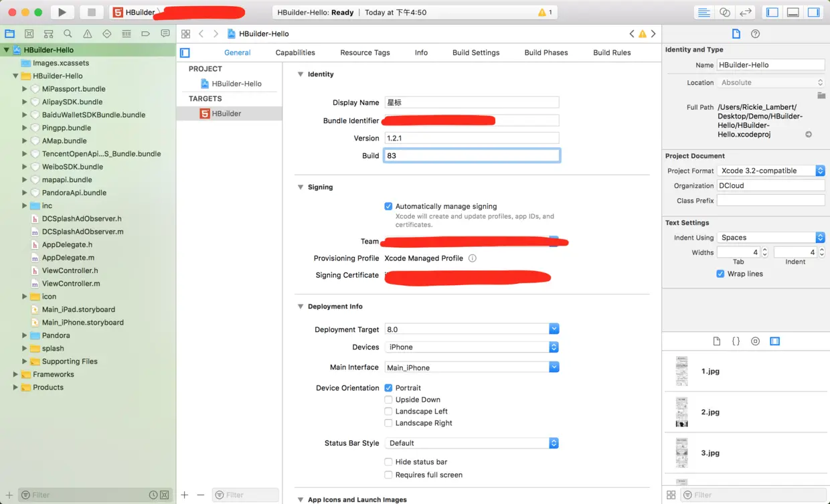Expand the Frameworks group

pyautogui.click(x=15, y=375)
